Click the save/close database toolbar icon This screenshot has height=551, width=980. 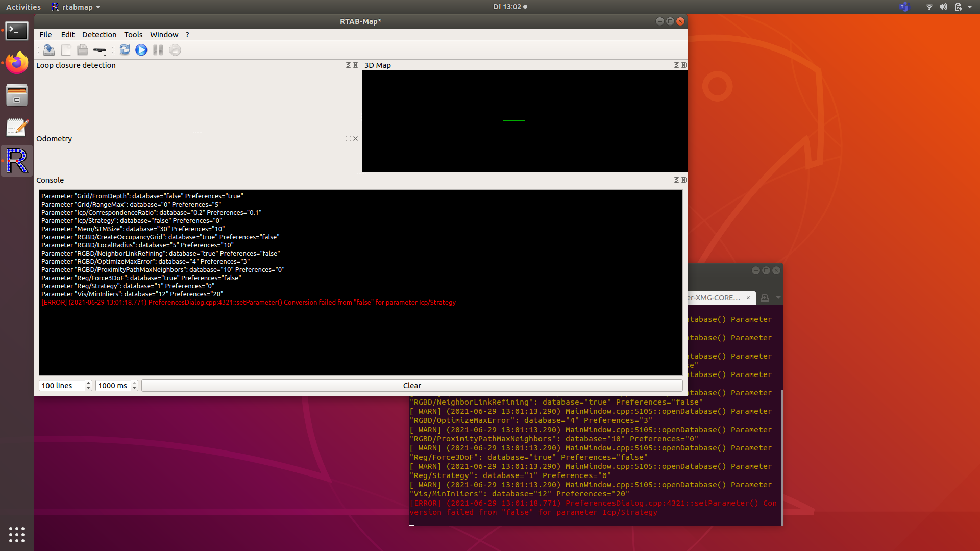pyautogui.click(x=49, y=50)
